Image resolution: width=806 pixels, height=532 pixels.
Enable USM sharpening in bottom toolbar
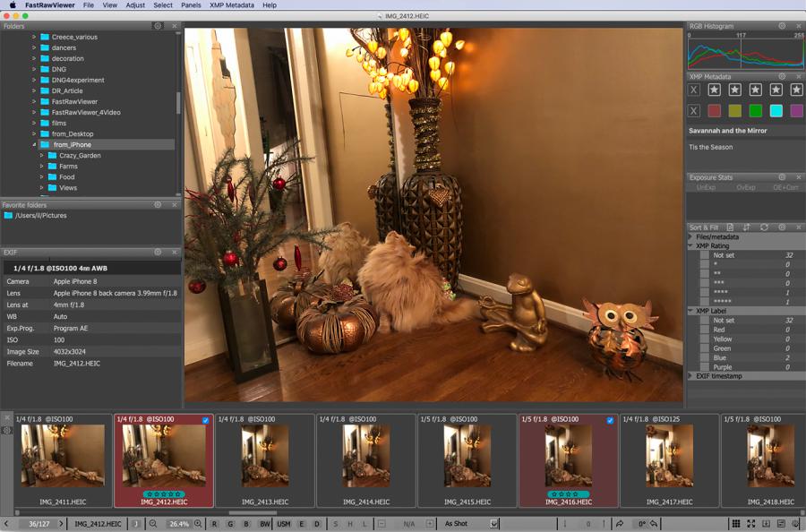pyautogui.click(x=283, y=524)
